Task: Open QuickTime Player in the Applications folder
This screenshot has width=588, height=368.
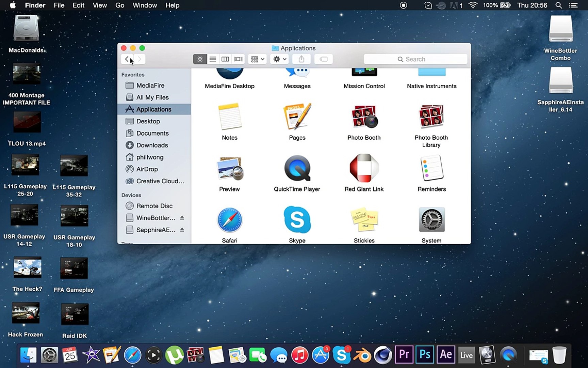Action: tap(297, 168)
